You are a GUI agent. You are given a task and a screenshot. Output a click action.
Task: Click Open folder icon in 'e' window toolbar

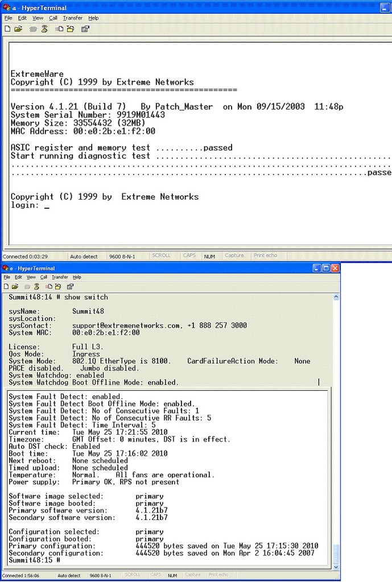click(15, 287)
